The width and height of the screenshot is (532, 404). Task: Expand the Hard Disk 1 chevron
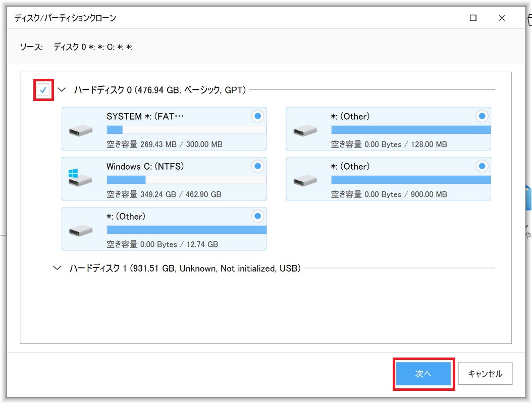click(x=58, y=268)
